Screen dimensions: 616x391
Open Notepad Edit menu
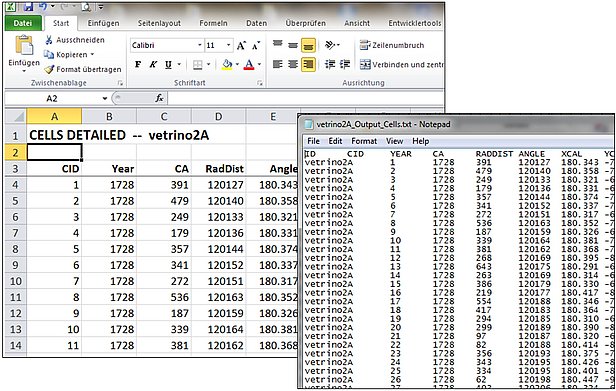[335, 141]
